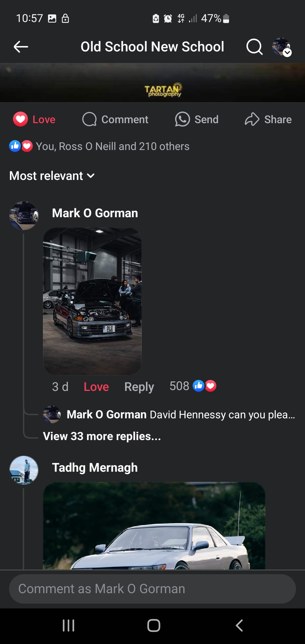Open Mark O Gorman's car photo comment
This screenshot has height=644, width=305.
(92, 301)
